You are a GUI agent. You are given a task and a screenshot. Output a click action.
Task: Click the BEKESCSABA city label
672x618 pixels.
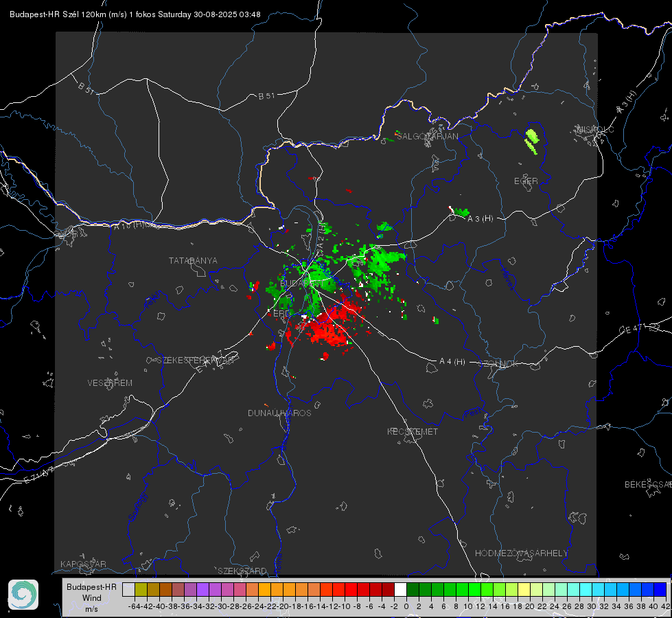coord(648,484)
